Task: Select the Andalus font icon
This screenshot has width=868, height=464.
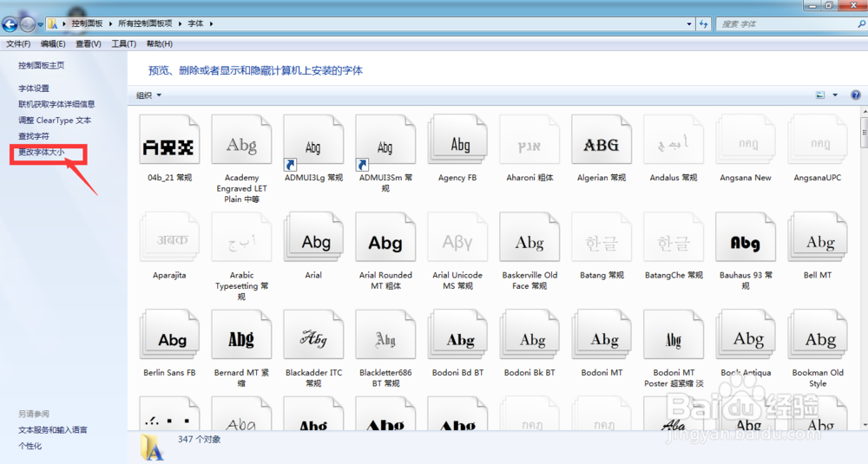Action: (x=674, y=140)
